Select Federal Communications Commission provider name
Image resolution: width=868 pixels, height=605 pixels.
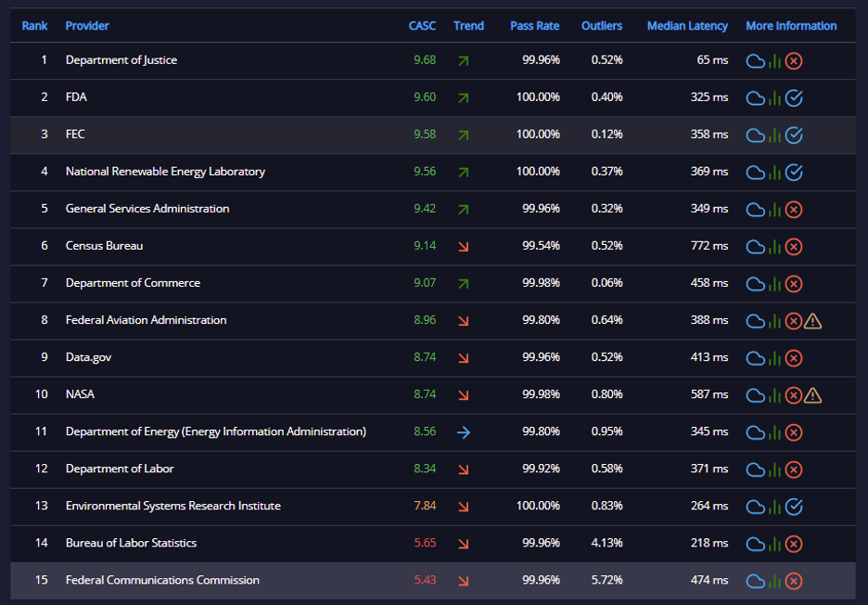(x=162, y=580)
